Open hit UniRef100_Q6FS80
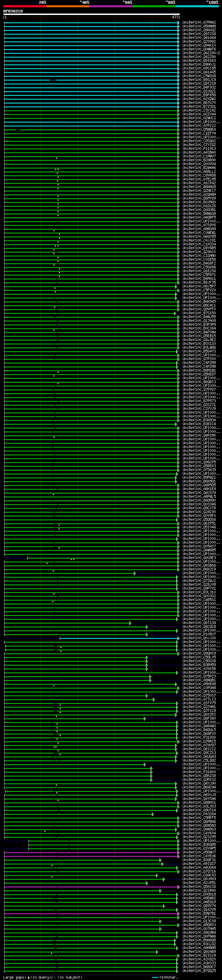This screenshot has width=222, height=980. (x=199, y=719)
